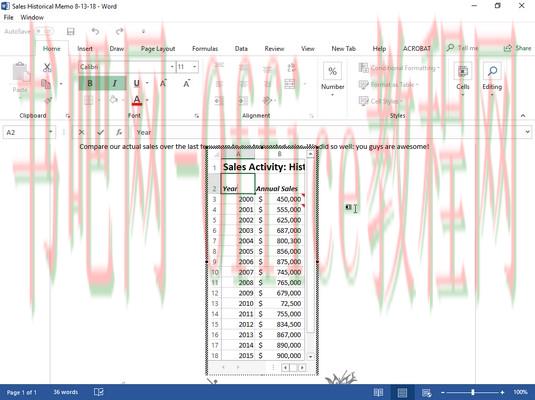Viewport: 535px width, 400px height.
Task: Click the Cells icon in ribbon
Action: click(x=463, y=71)
